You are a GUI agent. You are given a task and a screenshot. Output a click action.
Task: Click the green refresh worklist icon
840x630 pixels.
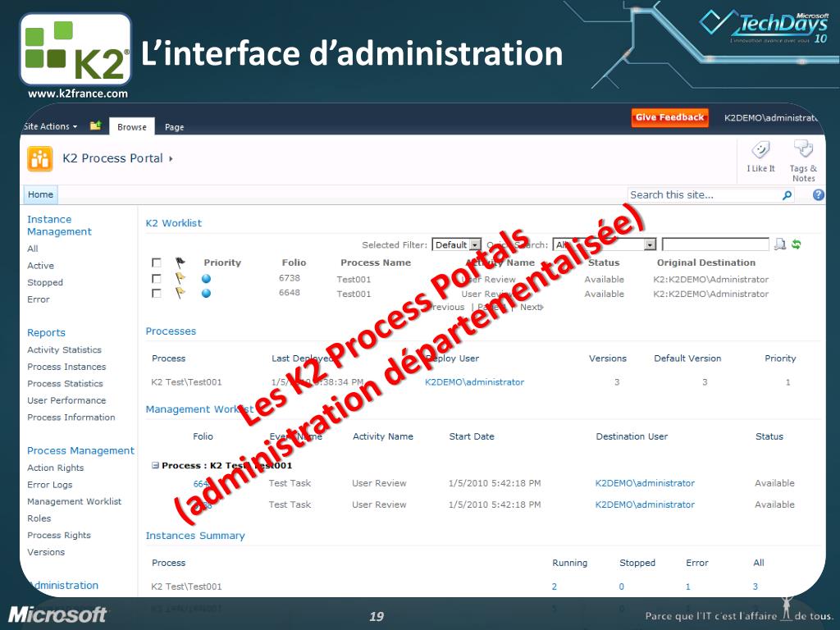coord(796,244)
